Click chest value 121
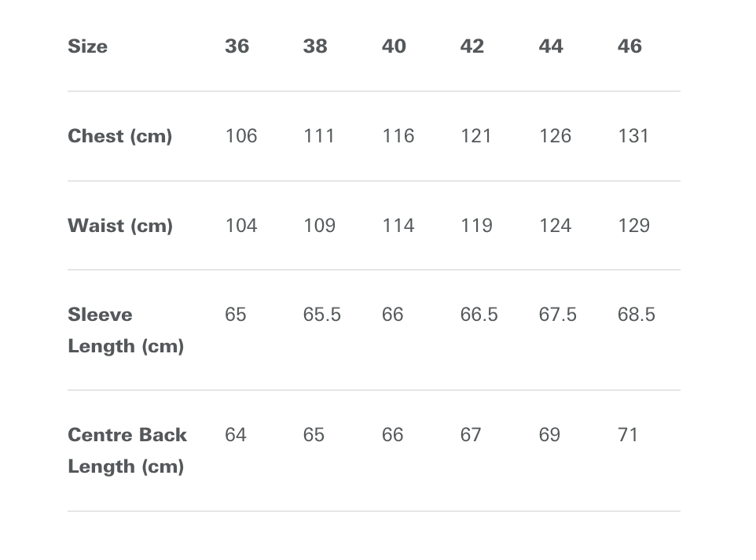Viewport: 756px width, 560px height. tap(476, 136)
